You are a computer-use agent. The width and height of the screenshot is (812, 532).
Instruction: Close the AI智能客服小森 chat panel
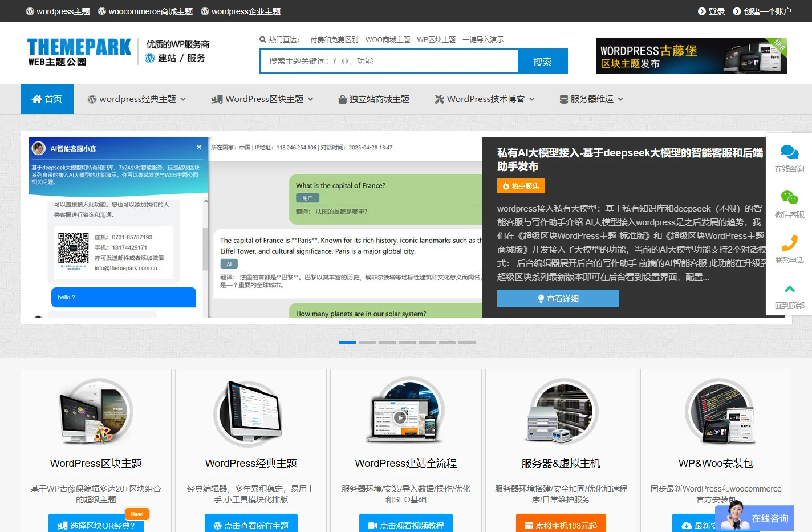pos(199,147)
